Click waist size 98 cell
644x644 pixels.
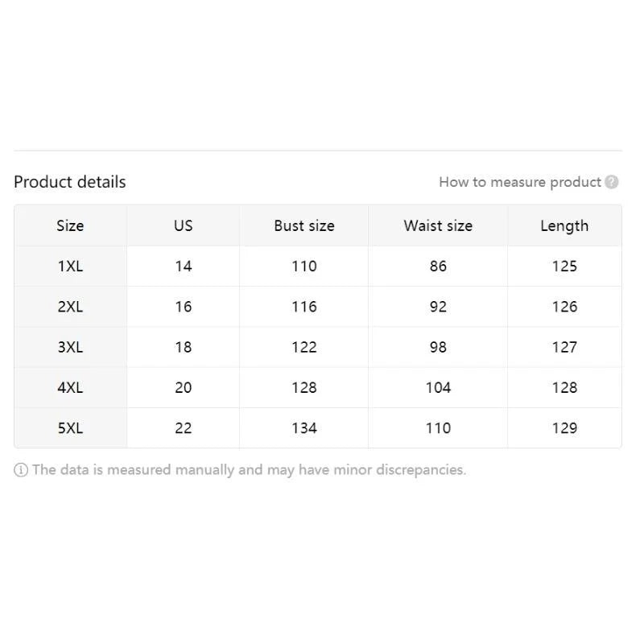click(x=438, y=347)
